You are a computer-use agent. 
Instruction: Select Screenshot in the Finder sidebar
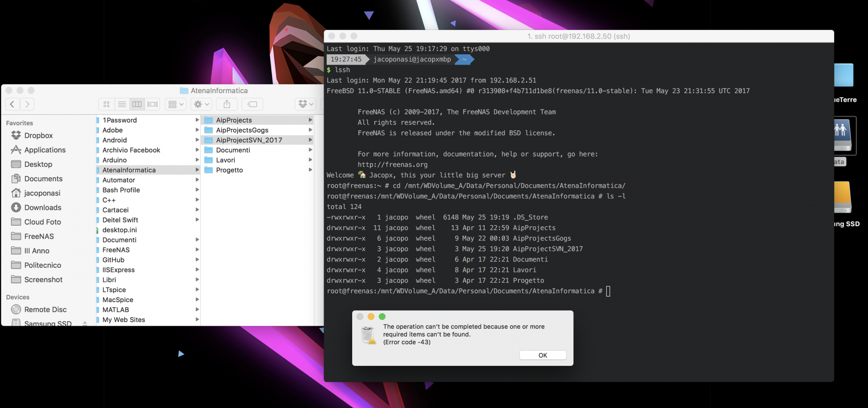click(37, 280)
